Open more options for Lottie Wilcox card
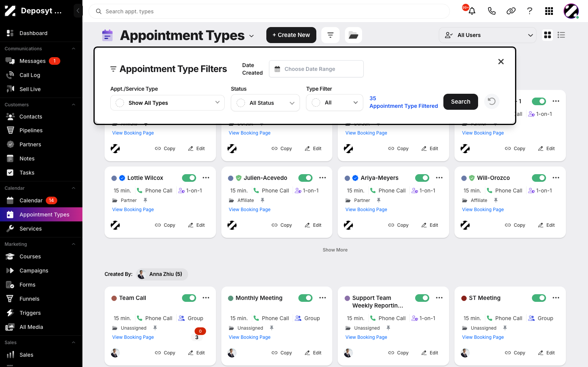The height and width of the screenshot is (367, 588). pyautogui.click(x=206, y=178)
